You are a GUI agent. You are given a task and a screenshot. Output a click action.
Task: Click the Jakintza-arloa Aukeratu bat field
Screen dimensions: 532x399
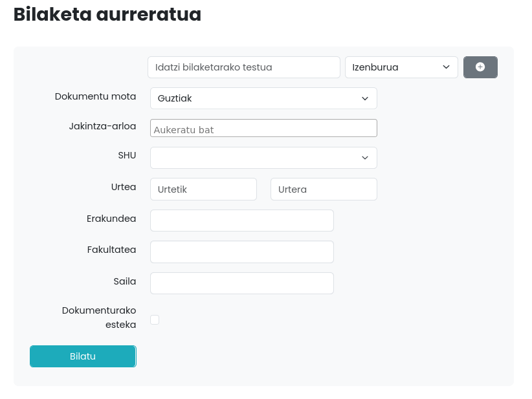(x=263, y=129)
